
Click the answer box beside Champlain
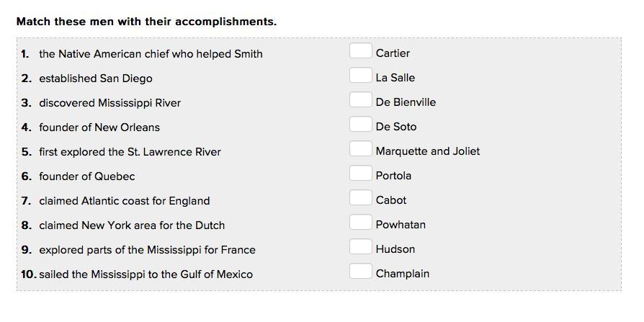click(x=360, y=272)
